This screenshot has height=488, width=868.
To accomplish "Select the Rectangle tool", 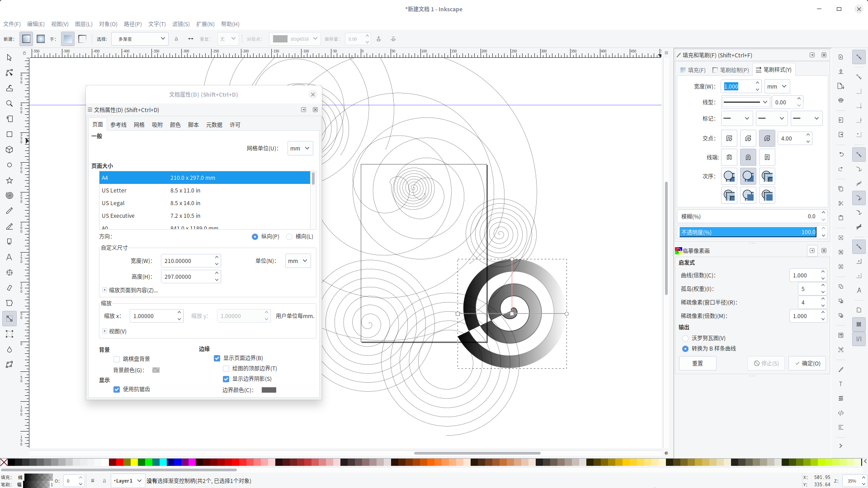I will [x=9, y=134].
